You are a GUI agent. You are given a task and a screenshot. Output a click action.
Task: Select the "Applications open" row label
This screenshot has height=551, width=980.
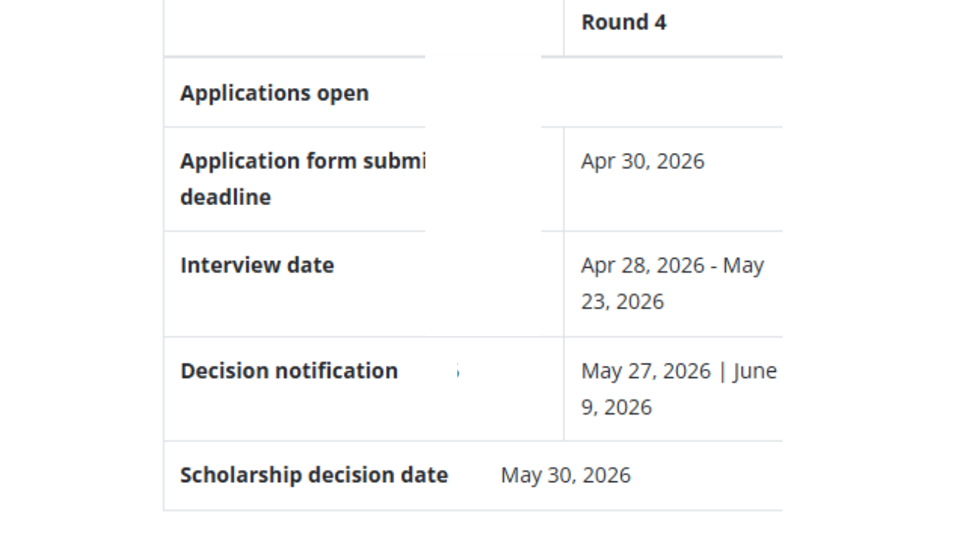point(274,93)
